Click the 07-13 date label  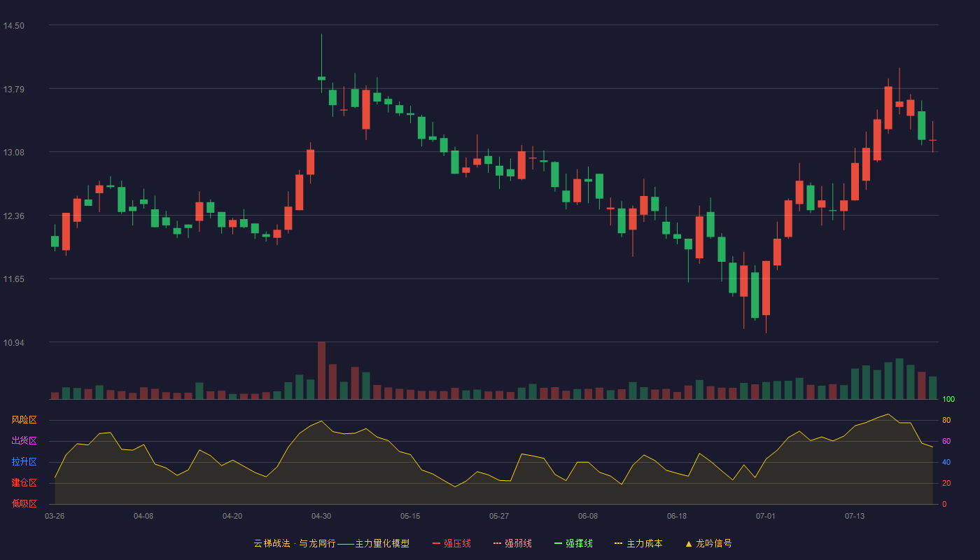(855, 516)
